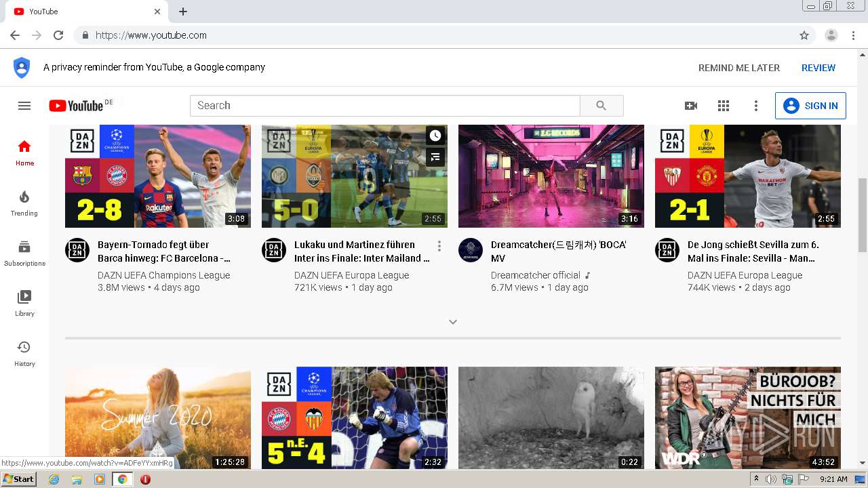Screen dimensions: 868x488
Task: Open the Windows Start menu
Action: coord(19,479)
